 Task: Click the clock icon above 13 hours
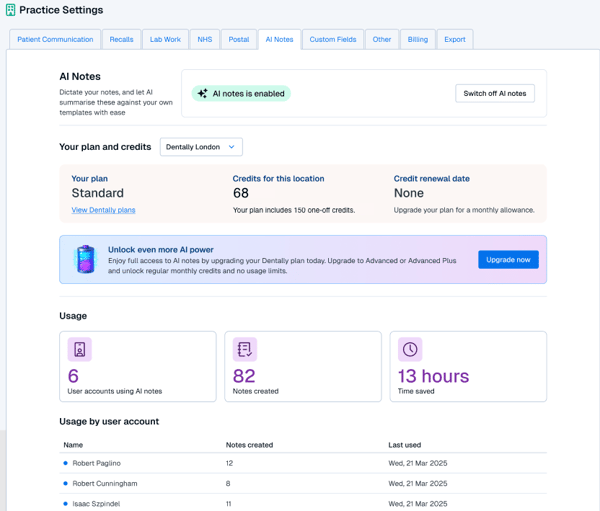pyautogui.click(x=409, y=349)
